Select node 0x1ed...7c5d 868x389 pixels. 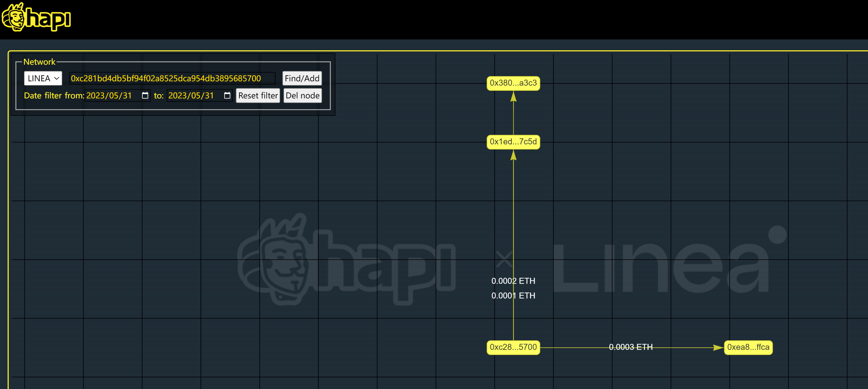[x=513, y=142]
